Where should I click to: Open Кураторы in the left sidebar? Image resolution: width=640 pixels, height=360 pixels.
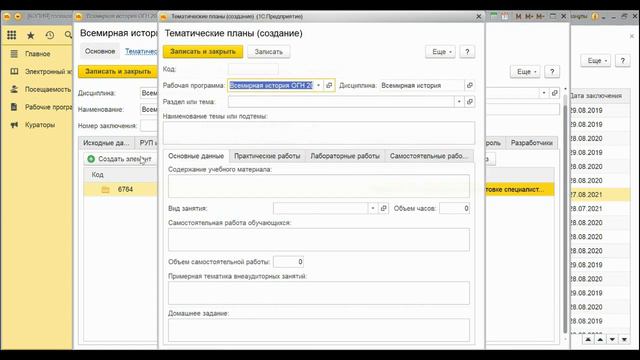coord(40,124)
